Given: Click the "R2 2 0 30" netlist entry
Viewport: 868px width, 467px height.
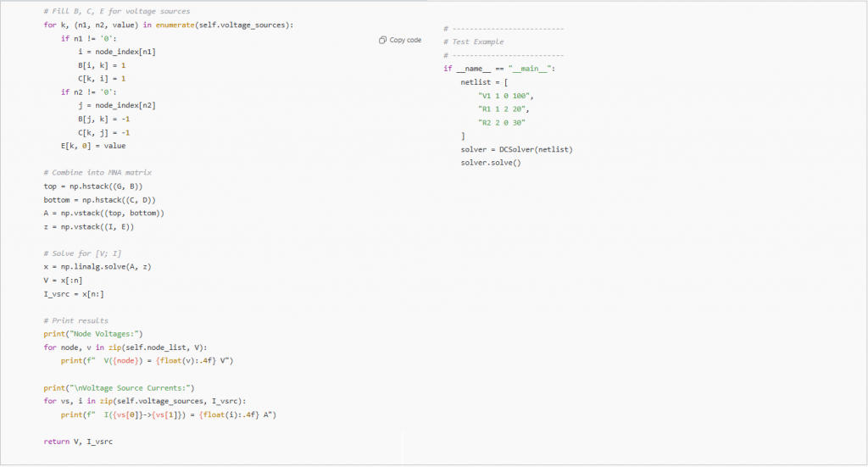Looking at the screenshot, I should (x=504, y=123).
